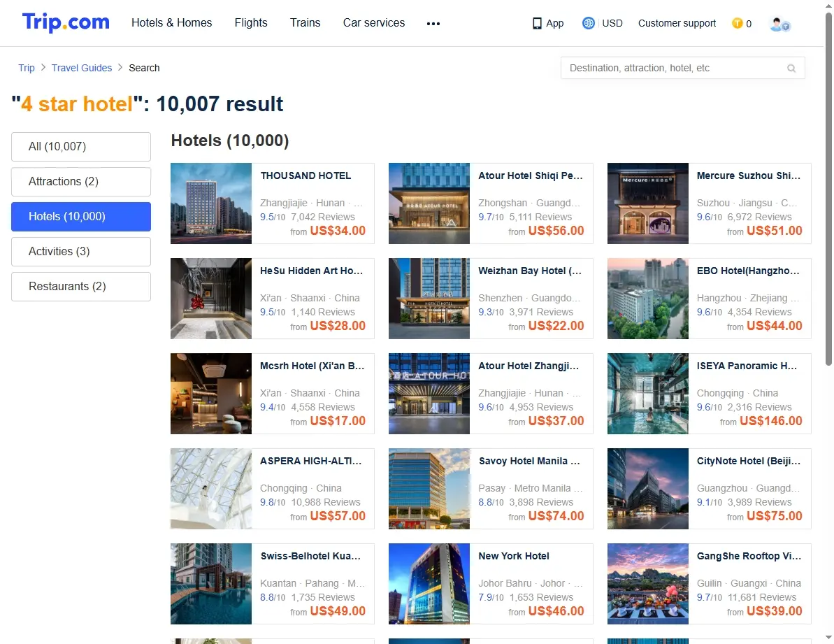Viewport: 834px width, 644px height.
Task: Open Atour Hotel Zhangjiajie photo
Action: 429,394
